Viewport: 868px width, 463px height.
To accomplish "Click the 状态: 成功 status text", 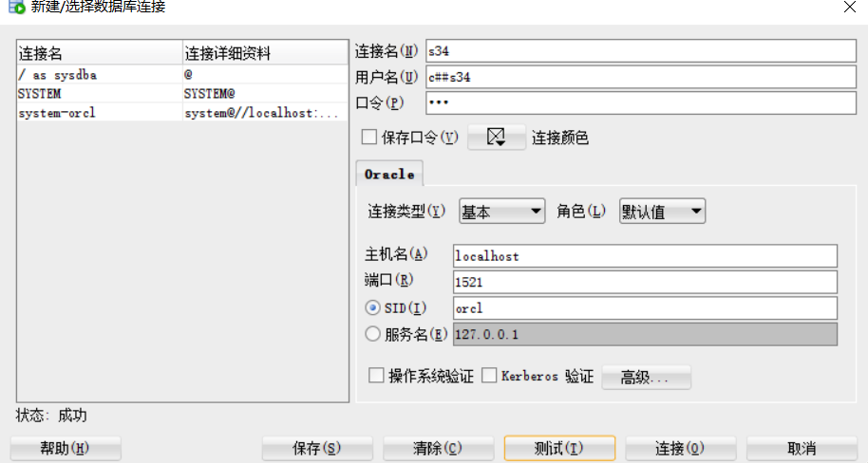I will tap(51, 416).
